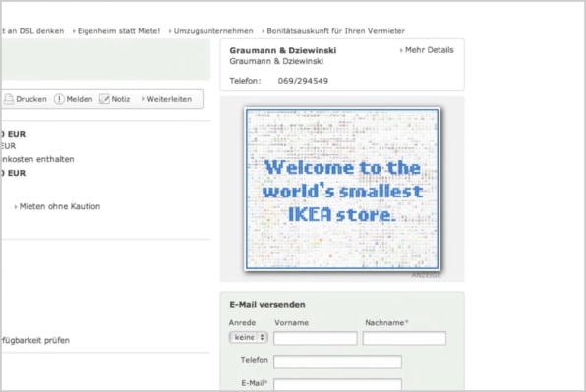Screen dimensions: 586x392
Task: Click the an DSL denken link
Action: click(x=32, y=31)
